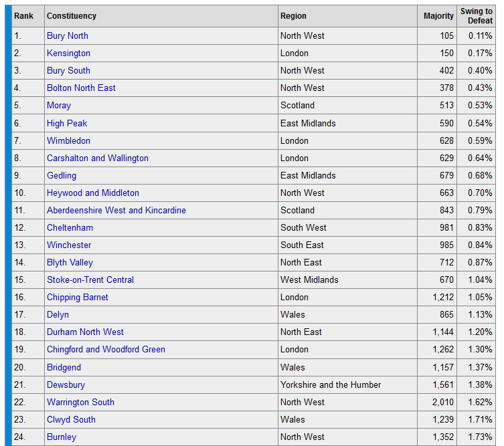504x446 pixels.
Task: Open the Kensington constituency link
Action: pyautogui.click(x=68, y=53)
